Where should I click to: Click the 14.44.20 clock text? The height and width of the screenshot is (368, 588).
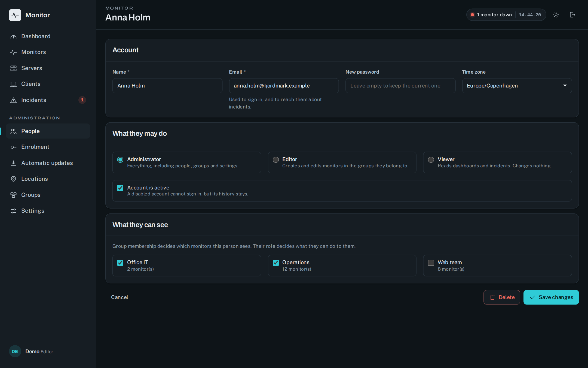click(x=530, y=15)
